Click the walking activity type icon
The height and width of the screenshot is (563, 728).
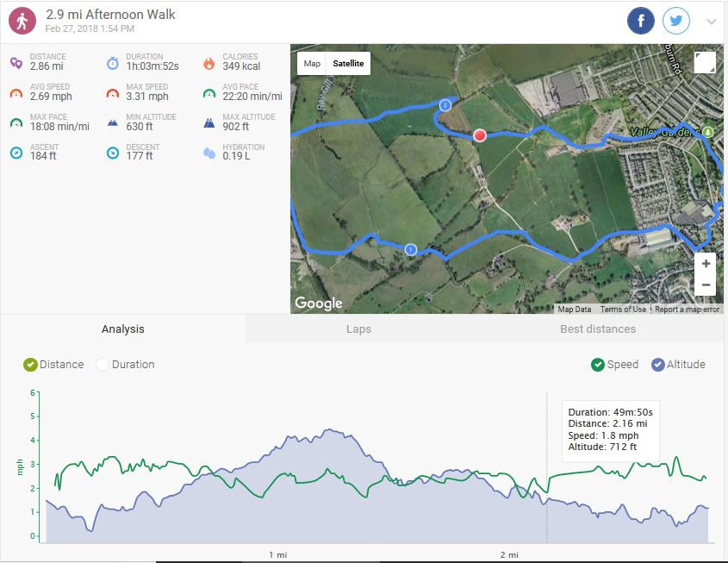click(x=22, y=21)
